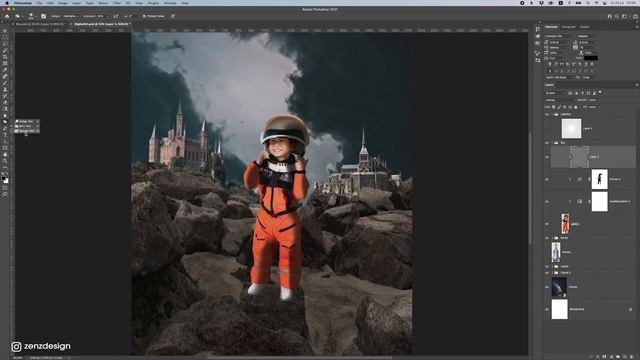Choose Burn Tool from flyout
640x360 pixels.
pos(26,126)
